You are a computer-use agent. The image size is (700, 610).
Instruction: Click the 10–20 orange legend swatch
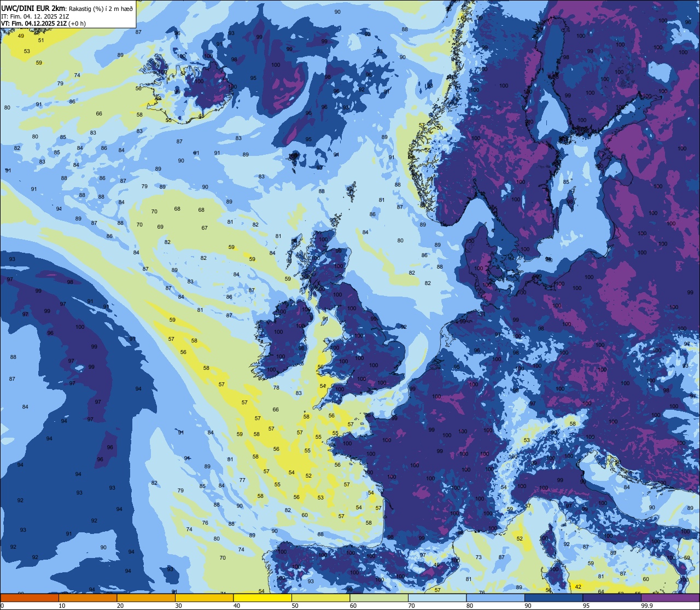[87, 597]
